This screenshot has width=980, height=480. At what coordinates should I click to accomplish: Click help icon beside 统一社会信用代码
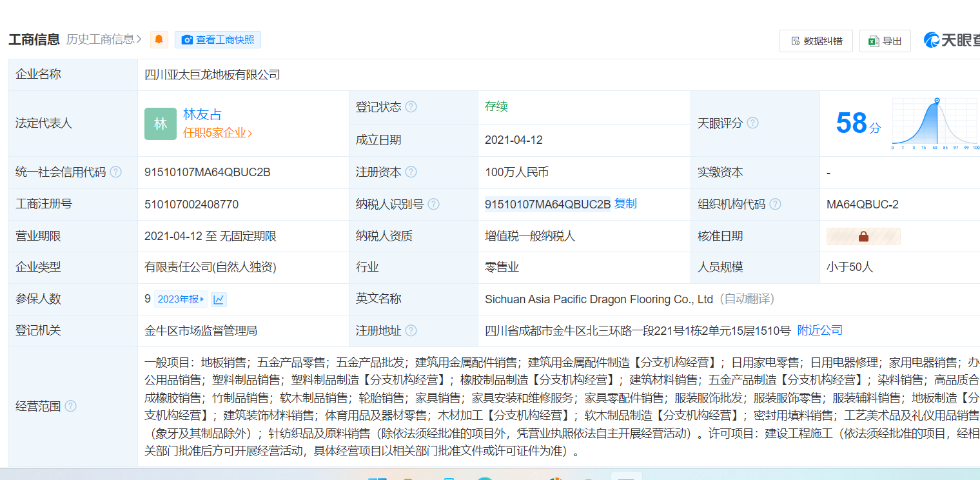tap(115, 172)
